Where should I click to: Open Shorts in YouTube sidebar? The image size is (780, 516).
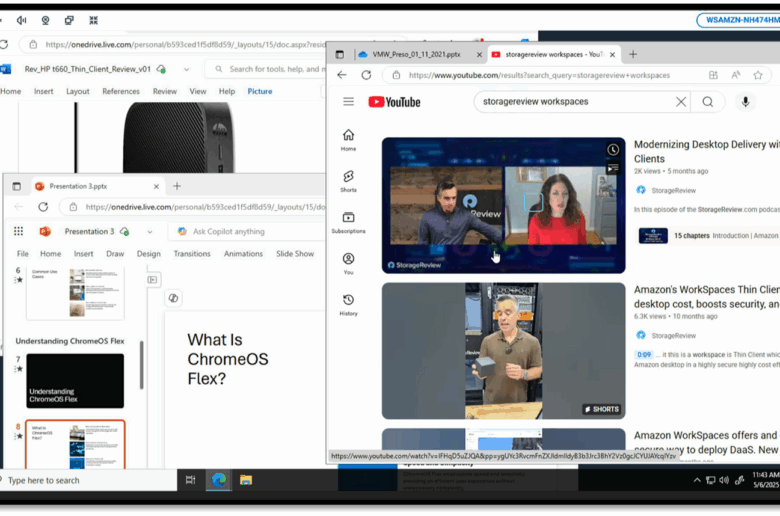pos(348,181)
